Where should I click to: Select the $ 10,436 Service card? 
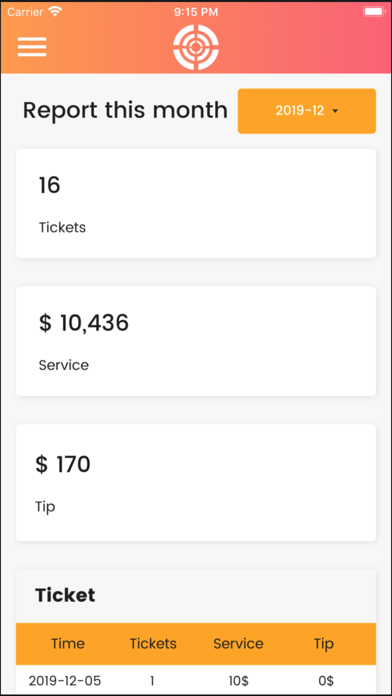pyautogui.click(x=196, y=341)
